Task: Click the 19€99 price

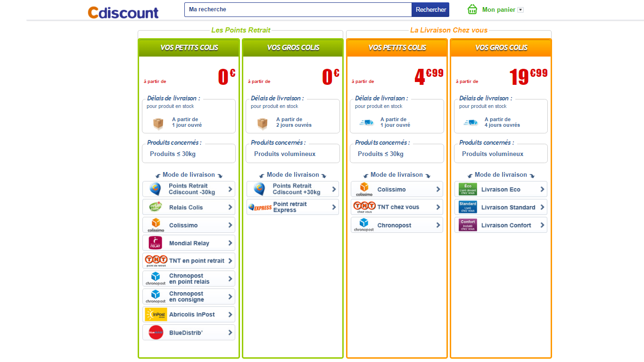Action: point(528,77)
